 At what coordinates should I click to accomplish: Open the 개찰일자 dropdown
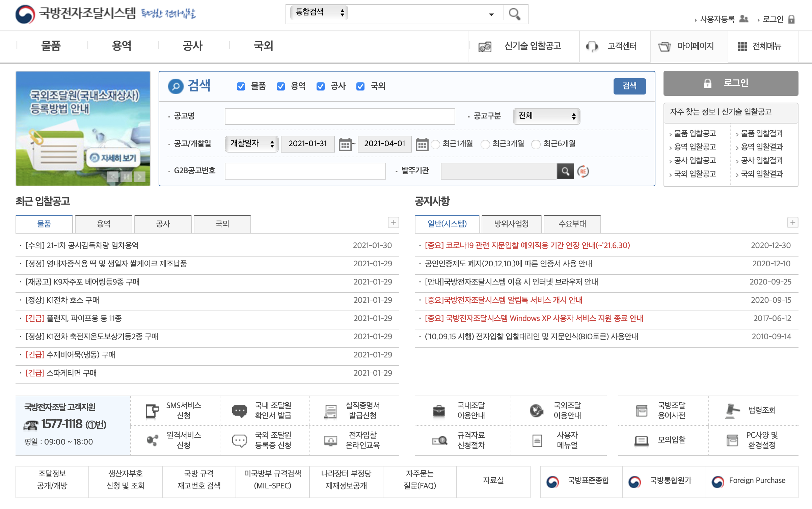click(x=251, y=144)
